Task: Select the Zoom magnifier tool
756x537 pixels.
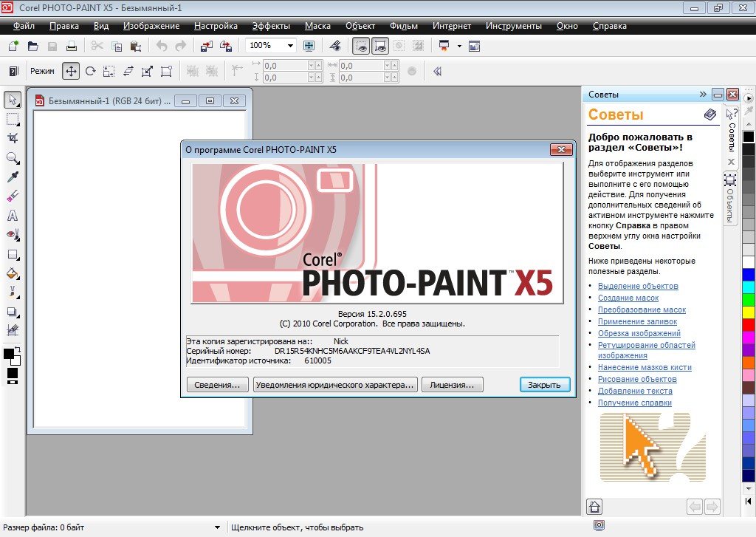Action: [x=13, y=157]
